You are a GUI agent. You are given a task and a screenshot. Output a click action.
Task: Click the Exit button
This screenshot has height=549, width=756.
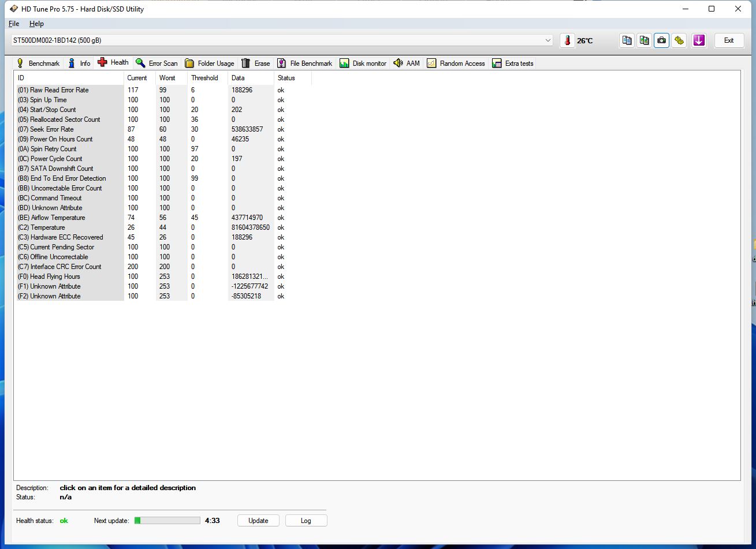pyautogui.click(x=729, y=40)
